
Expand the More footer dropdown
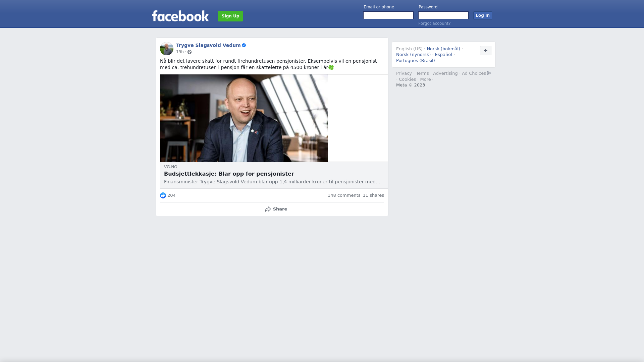point(427,79)
